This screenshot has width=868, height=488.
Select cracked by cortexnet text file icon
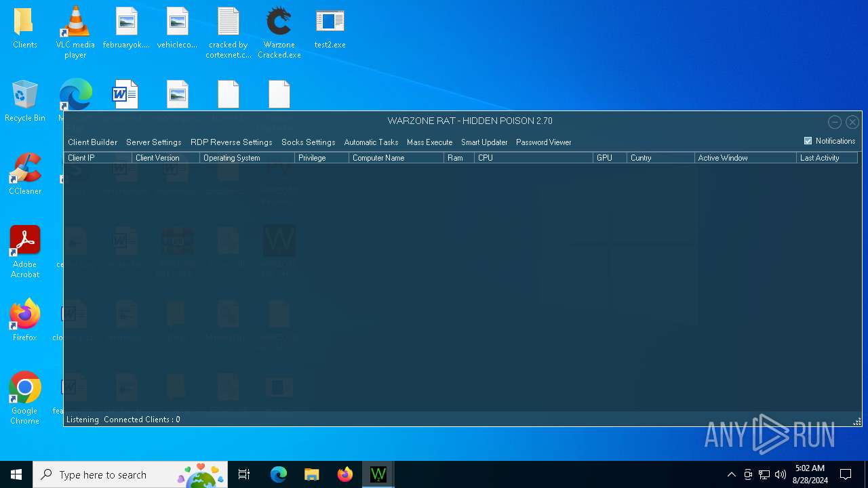(x=229, y=33)
